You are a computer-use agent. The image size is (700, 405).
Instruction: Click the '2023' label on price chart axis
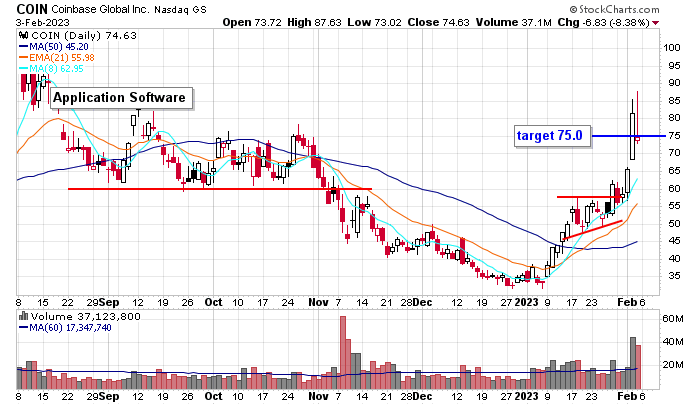526,302
